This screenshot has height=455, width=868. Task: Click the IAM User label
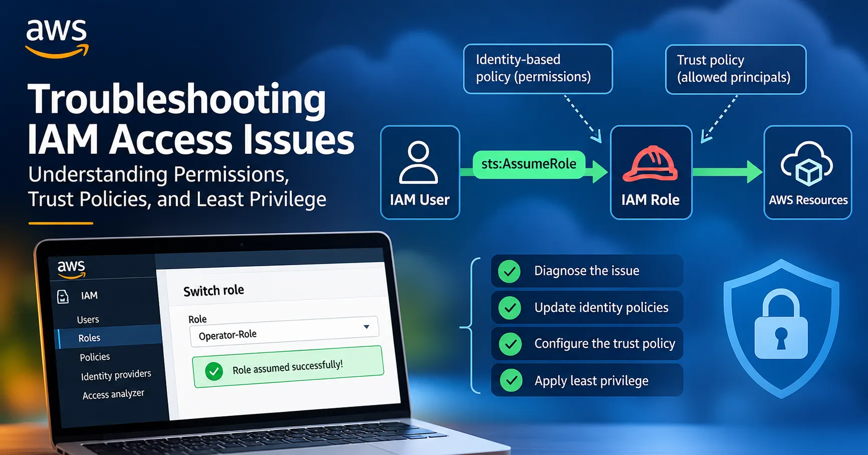click(x=419, y=200)
